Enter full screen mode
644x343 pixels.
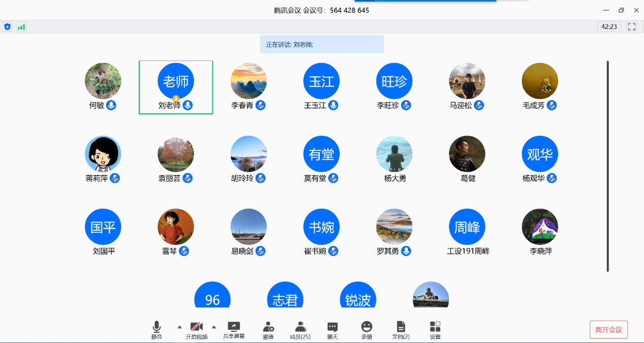(632, 27)
